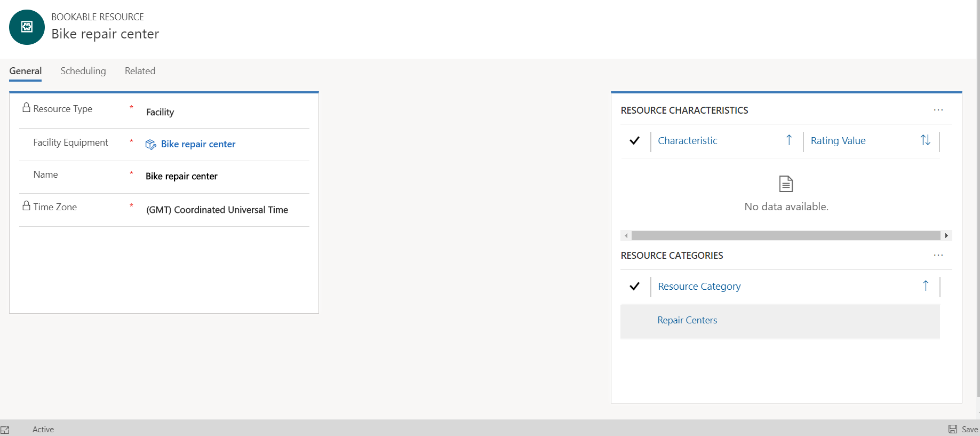Click the facility equipment icon next to Bike repair center link
This screenshot has height=436, width=980.
coord(151,145)
